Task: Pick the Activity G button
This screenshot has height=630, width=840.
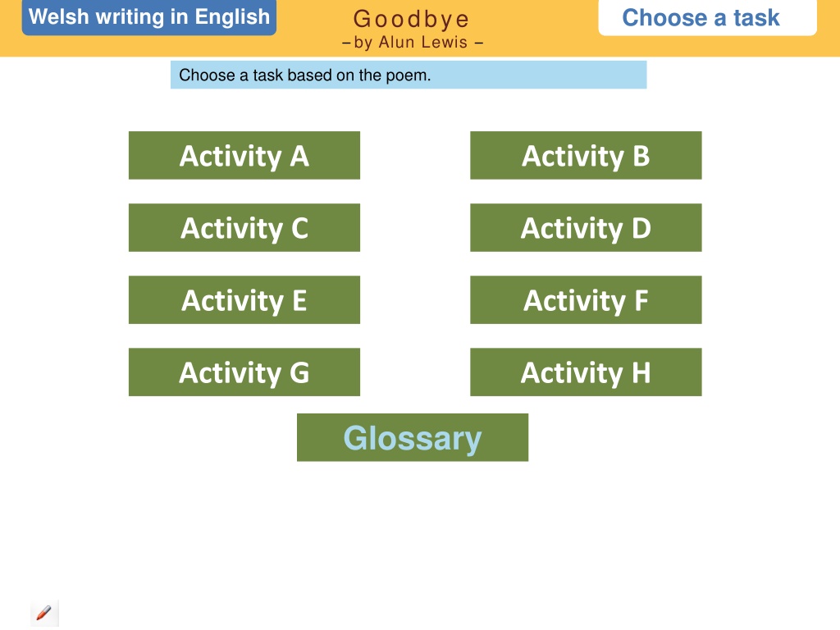Action: pyautogui.click(x=244, y=372)
